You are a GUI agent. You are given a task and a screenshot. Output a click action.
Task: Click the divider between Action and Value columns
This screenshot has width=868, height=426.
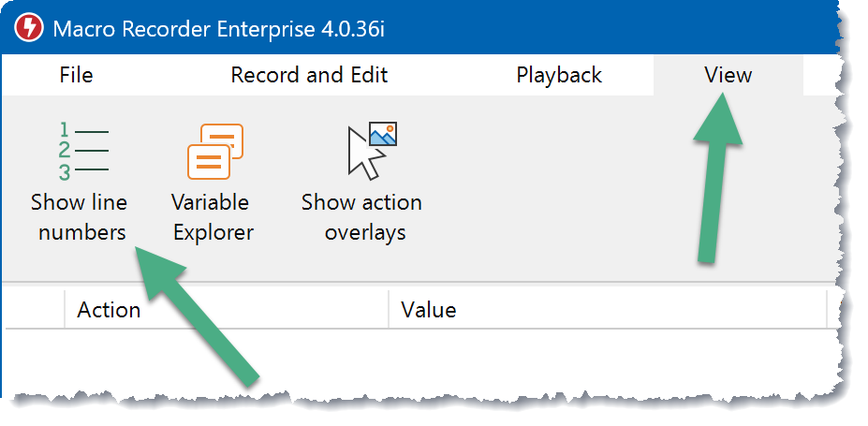tap(389, 310)
